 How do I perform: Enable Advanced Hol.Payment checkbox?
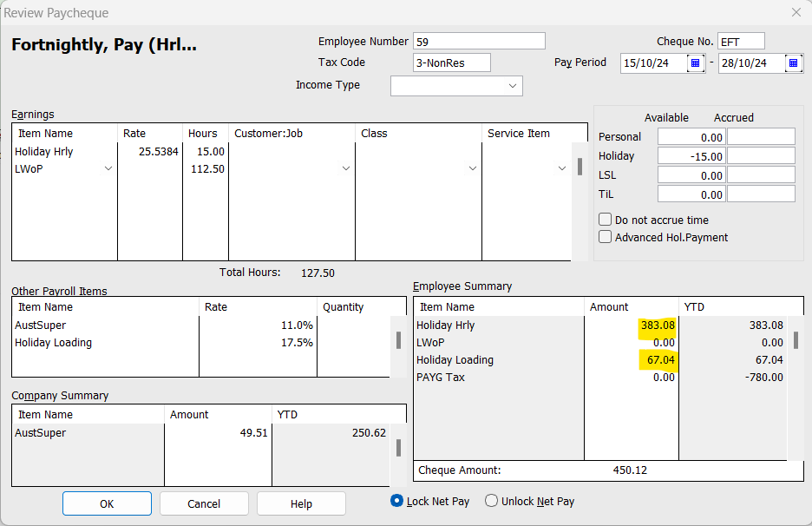(605, 237)
